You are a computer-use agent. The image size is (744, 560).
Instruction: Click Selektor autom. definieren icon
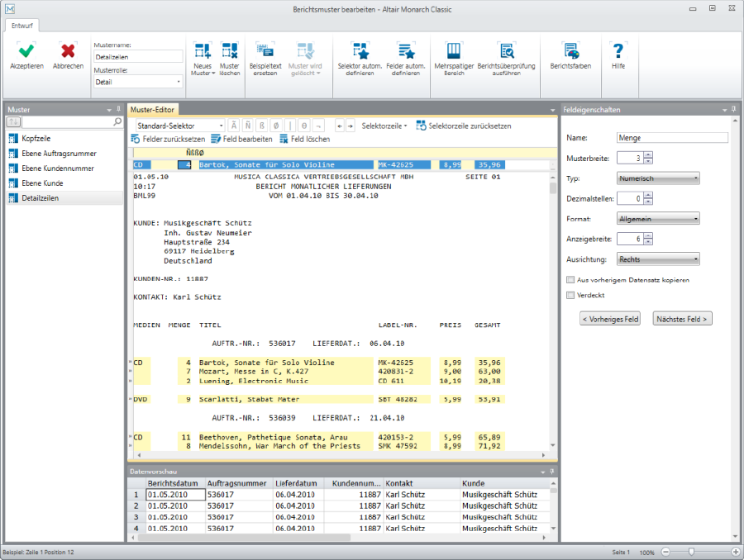point(360,50)
